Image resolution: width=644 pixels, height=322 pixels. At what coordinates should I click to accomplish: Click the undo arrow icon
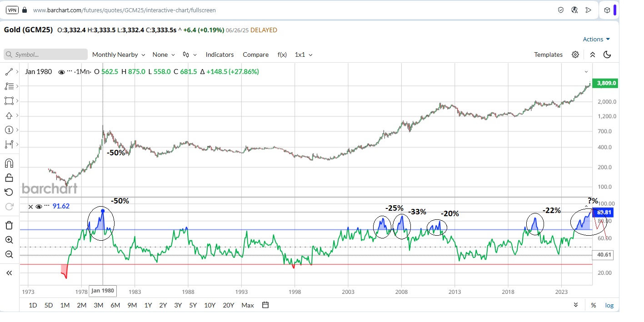point(9,192)
